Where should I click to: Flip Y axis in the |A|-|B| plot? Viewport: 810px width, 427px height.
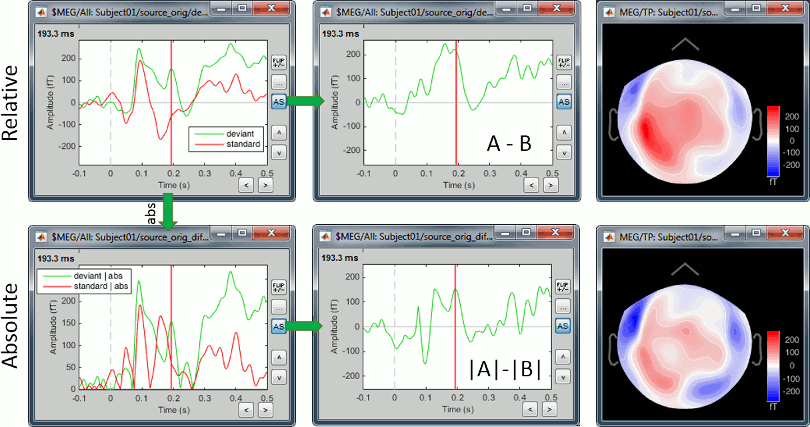[564, 286]
